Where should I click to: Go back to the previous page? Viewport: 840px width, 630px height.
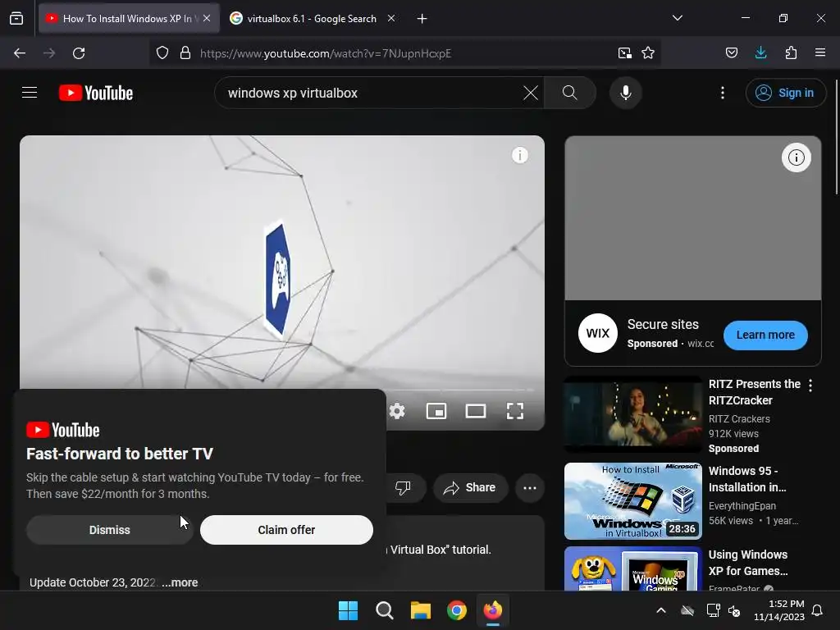20,53
